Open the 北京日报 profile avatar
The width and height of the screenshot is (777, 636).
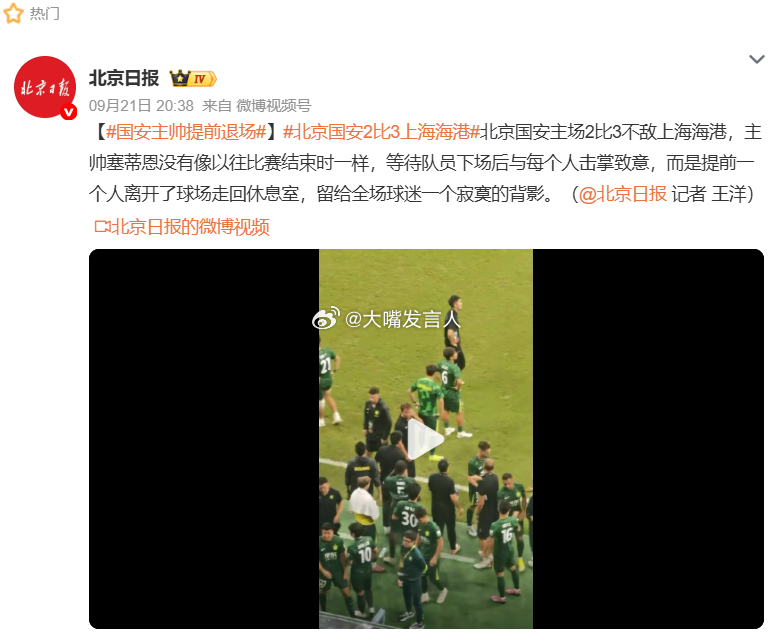45,87
